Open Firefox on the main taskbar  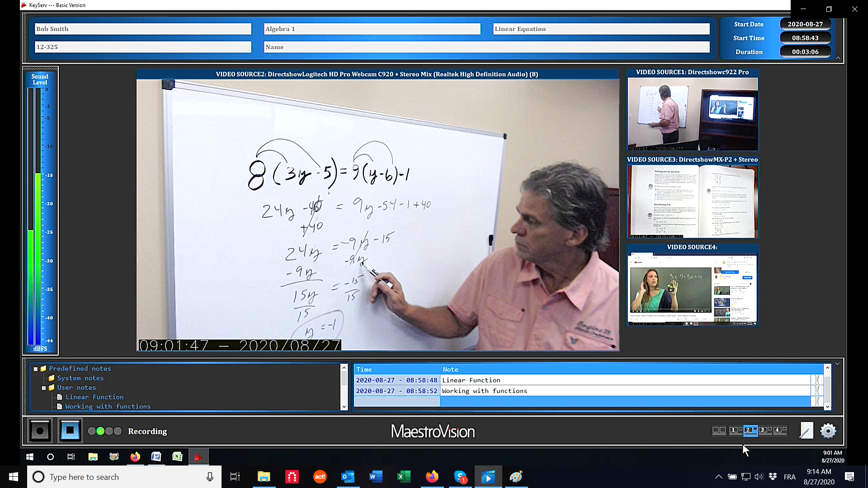(432, 477)
